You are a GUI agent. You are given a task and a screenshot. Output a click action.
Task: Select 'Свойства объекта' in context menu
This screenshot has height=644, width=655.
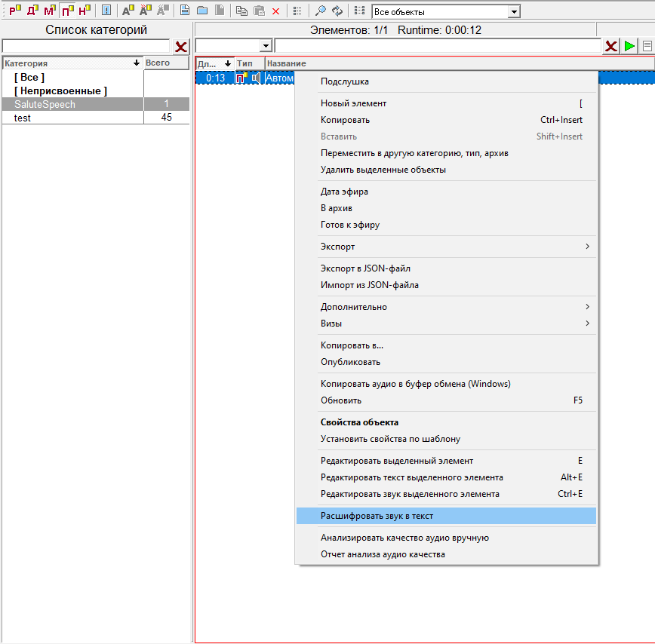pos(359,422)
